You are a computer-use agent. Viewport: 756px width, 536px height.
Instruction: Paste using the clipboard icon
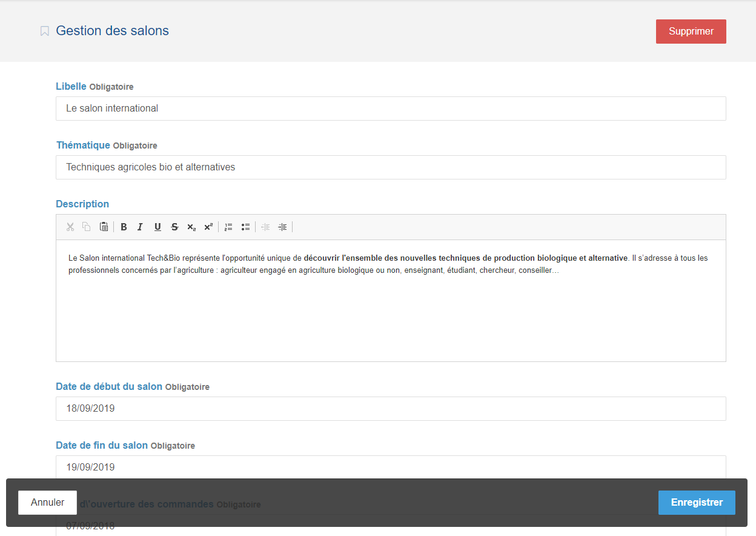click(x=104, y=227)
